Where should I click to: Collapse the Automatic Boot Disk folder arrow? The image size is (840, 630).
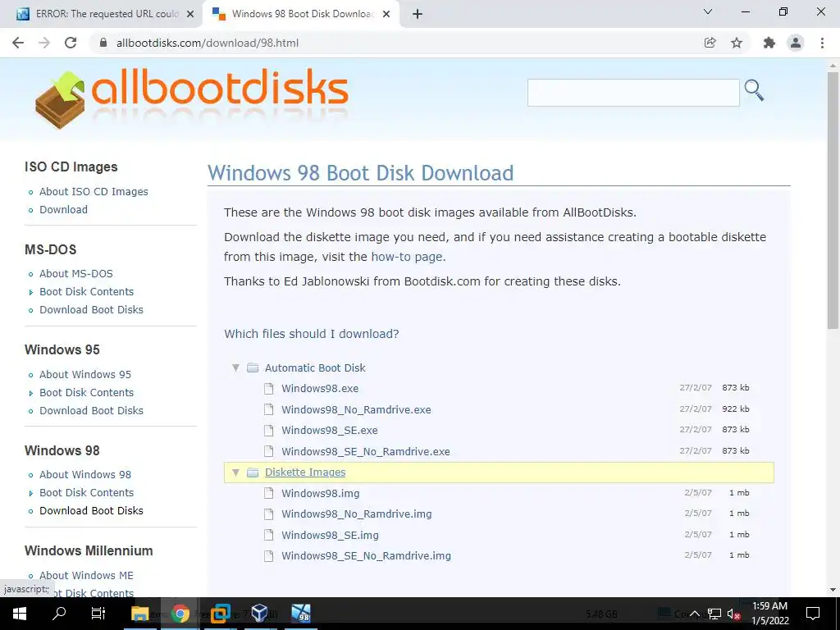point(235,368)
